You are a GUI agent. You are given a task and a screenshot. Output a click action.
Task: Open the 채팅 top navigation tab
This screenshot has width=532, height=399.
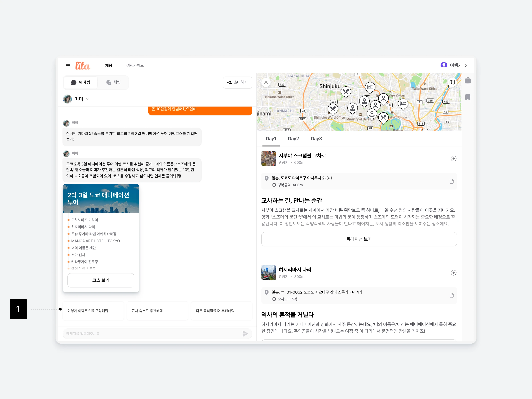[109, 65]
